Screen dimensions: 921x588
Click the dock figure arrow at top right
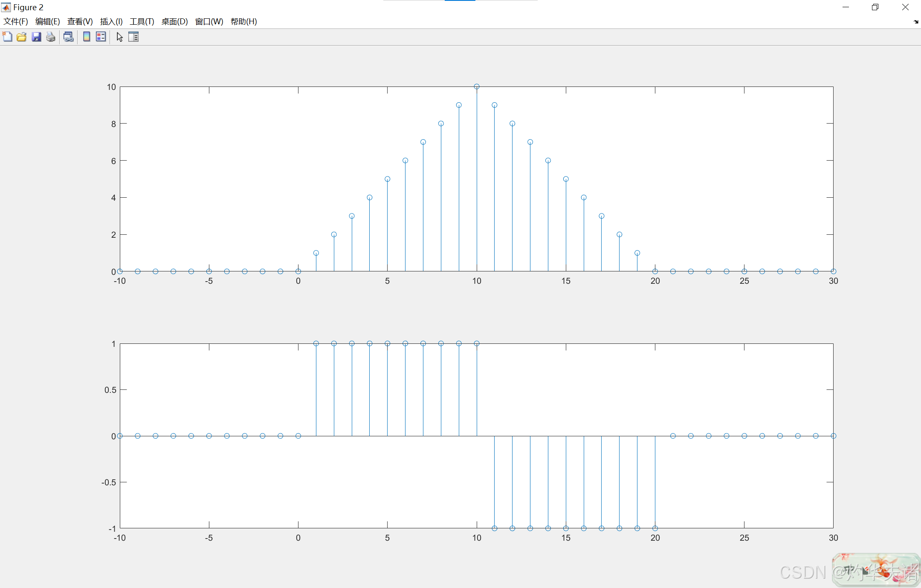pos(916,22)
